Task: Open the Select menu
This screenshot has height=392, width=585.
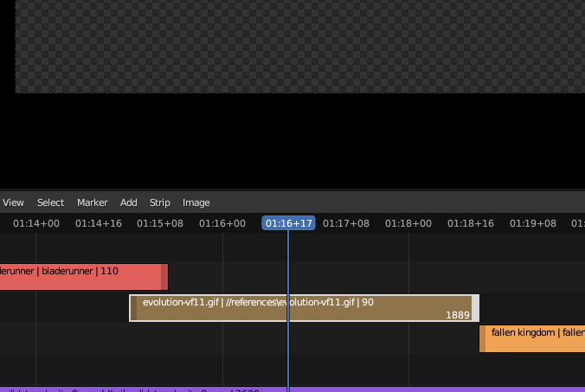Action: [x=50, y=202]
